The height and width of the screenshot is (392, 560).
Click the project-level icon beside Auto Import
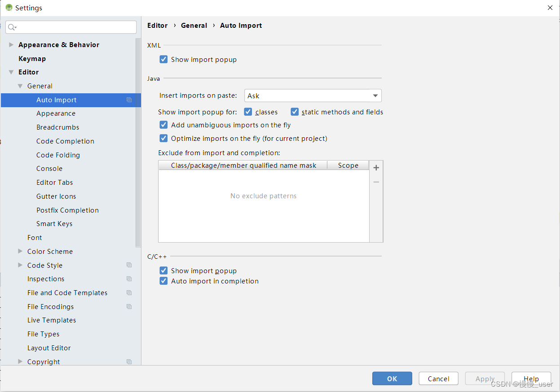tap(129, 100)
